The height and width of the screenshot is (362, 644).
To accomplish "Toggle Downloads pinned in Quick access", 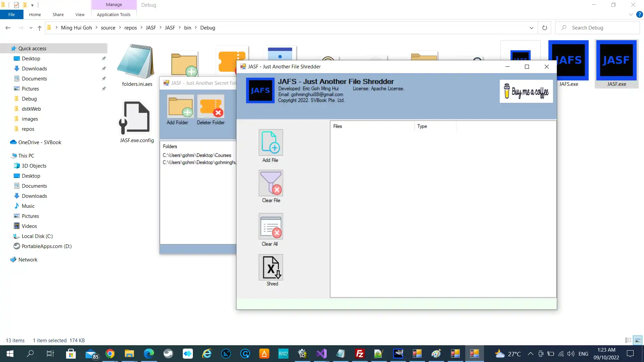I will tap(104, 68).
